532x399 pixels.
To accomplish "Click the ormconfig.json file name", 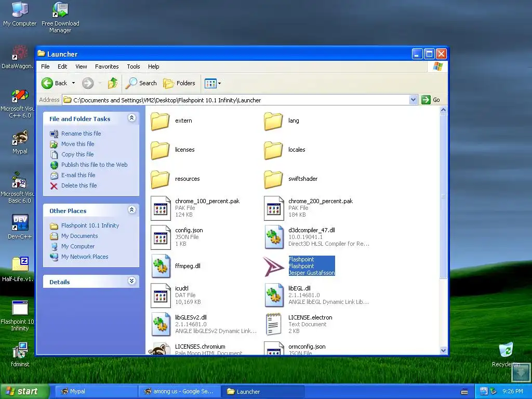I will [307, 347].
